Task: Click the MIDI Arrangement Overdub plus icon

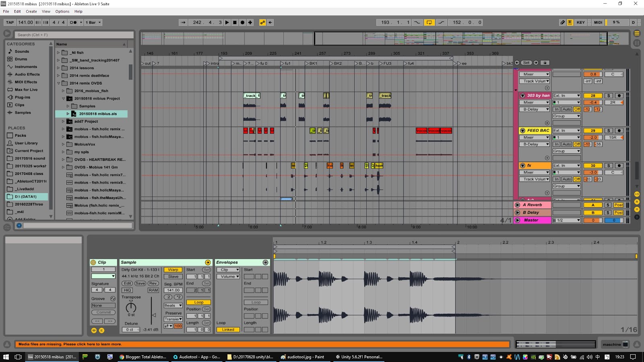Action: click(x=250, y=23)
